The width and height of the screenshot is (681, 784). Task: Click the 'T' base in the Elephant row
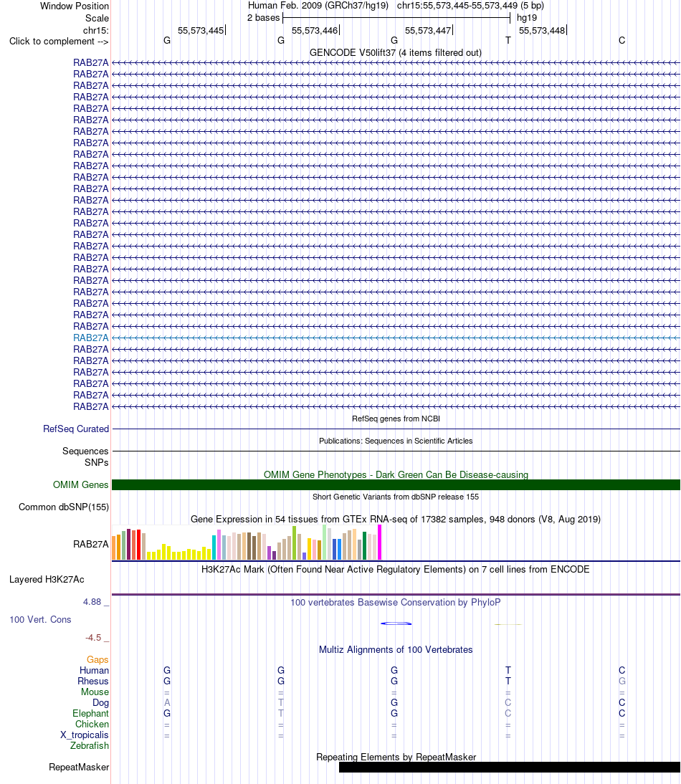281,714
